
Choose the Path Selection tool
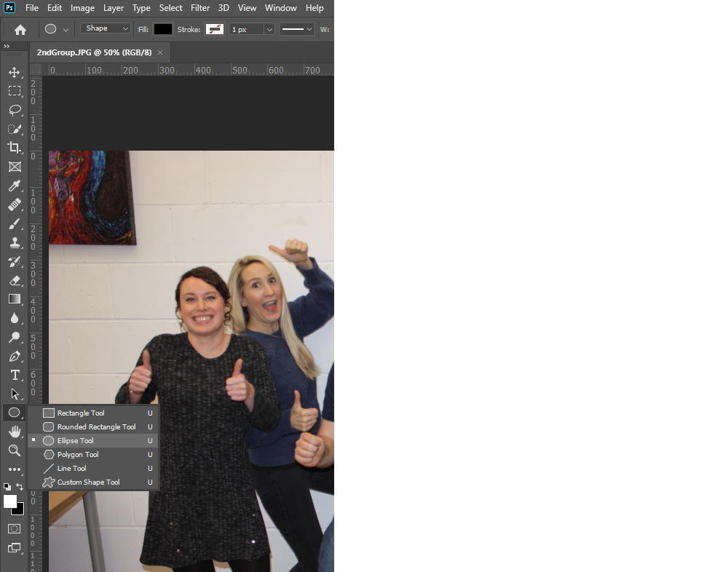15,394
